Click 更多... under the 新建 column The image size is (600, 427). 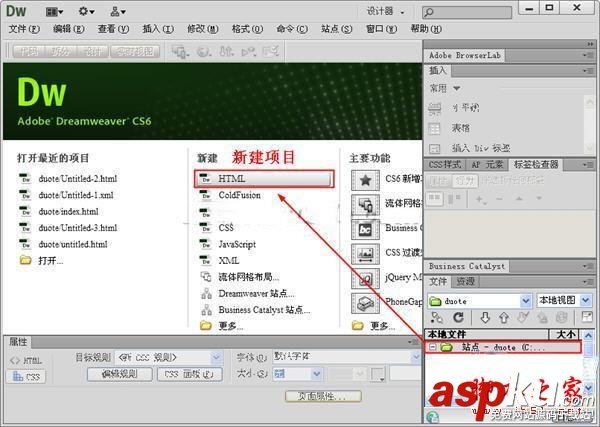coord(230,326)
